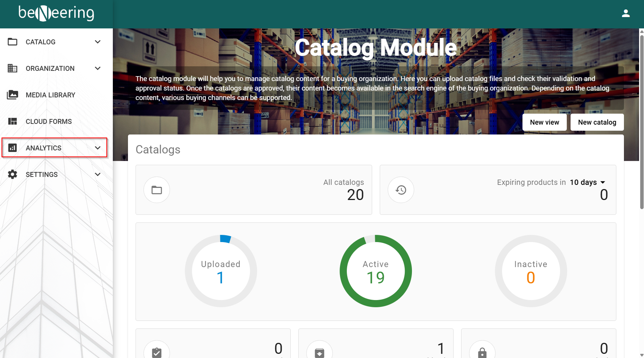644x358 pixels.
Task: Click the Media Library image icon
Action: point(12,95)
